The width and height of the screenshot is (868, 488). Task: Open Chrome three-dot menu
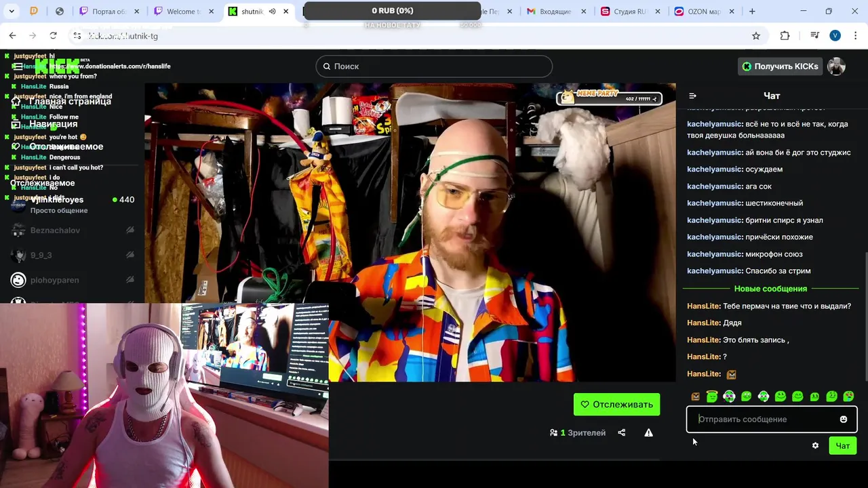tap(856, 36)
